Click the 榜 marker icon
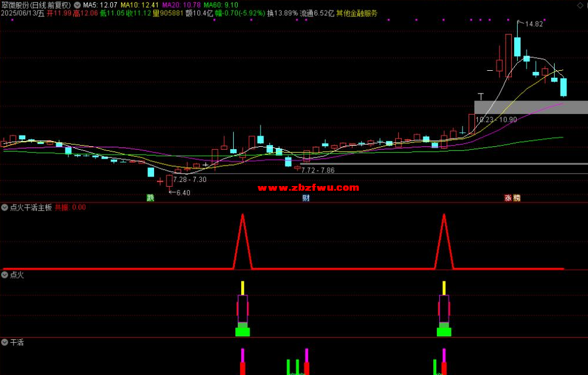This screenshot has height=375, width=588. pyautogui.click(x=517, y=198)
